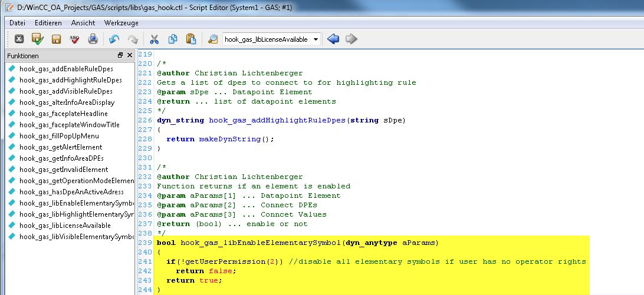Copy the selected text

point(173,39)
